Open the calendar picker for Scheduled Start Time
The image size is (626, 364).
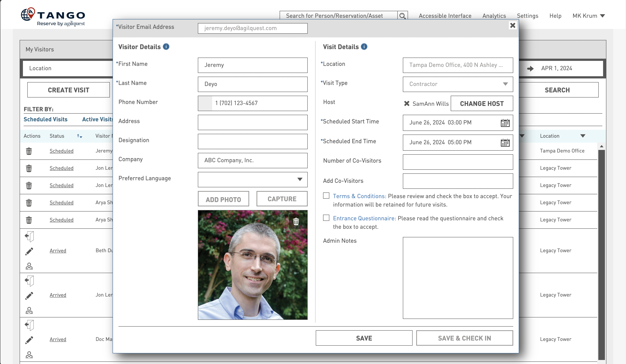tap(505, 122)
